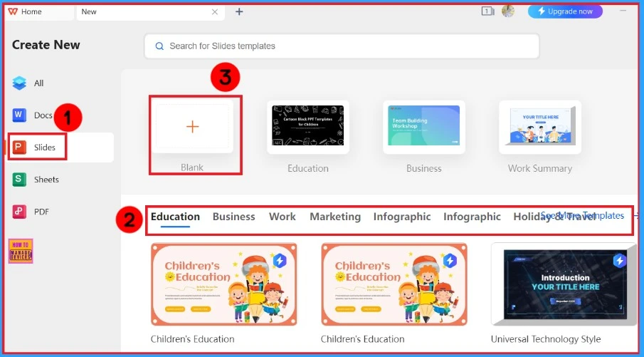
Task: Click the Blank label
Action: [x=192, y=167]
